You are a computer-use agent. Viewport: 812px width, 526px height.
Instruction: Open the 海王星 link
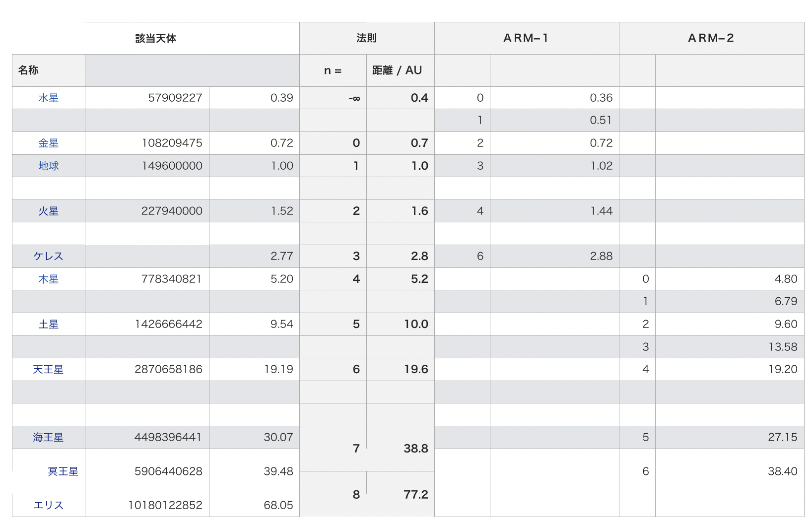(x=48, y=438)
